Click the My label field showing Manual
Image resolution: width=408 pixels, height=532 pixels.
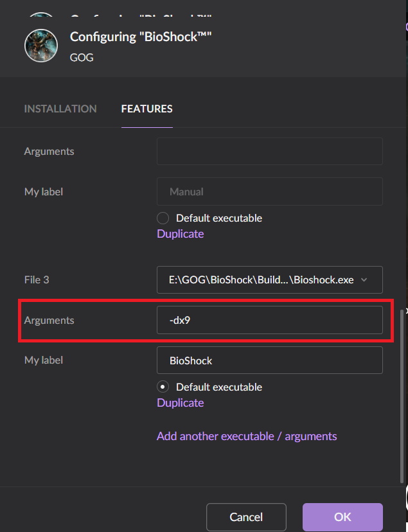pyautogui.click(x=270, y=191)
